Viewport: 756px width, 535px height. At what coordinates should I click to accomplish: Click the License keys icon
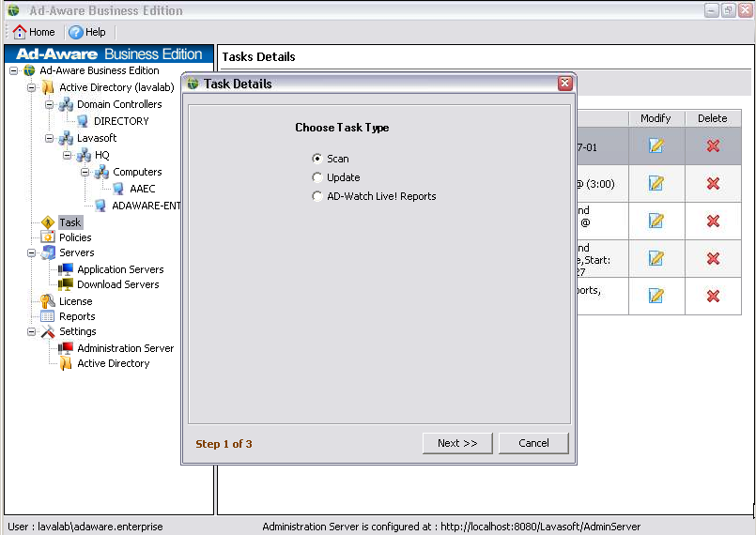pos(48,301)
